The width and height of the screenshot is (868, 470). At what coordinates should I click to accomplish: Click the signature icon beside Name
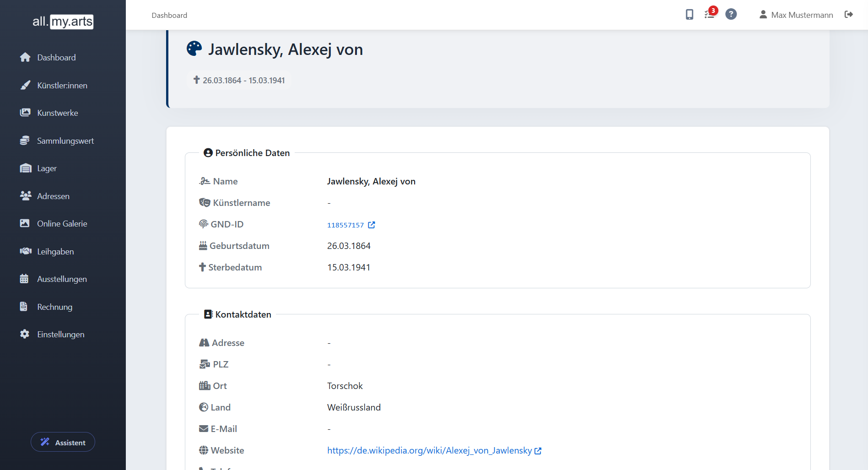(x=205, y=181)
